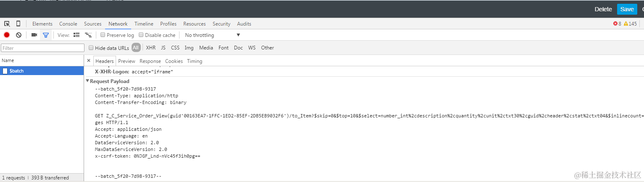Select the All filter type
The image size is (644, 182).
(x=136, y=48)
